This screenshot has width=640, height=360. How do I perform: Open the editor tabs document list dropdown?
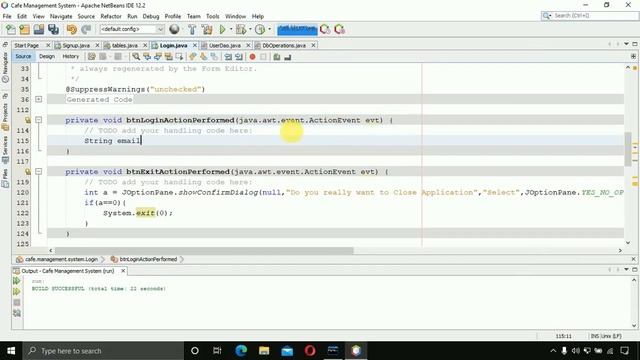627,44
